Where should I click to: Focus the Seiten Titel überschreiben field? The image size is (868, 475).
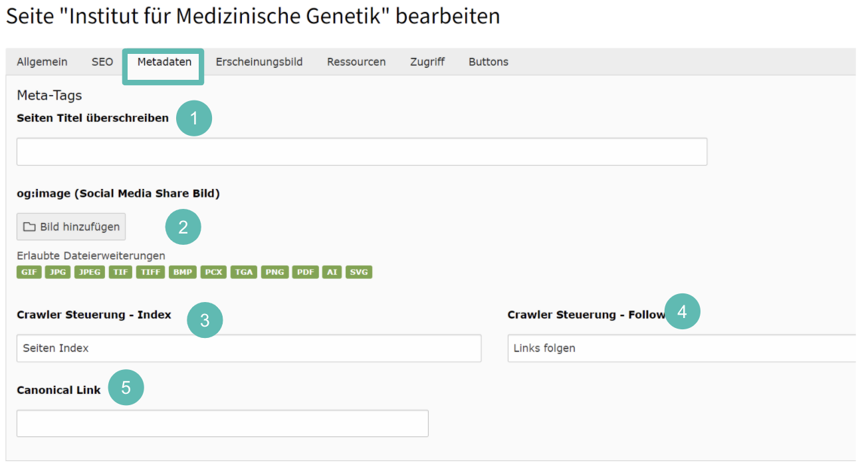(x=362, y=152)
